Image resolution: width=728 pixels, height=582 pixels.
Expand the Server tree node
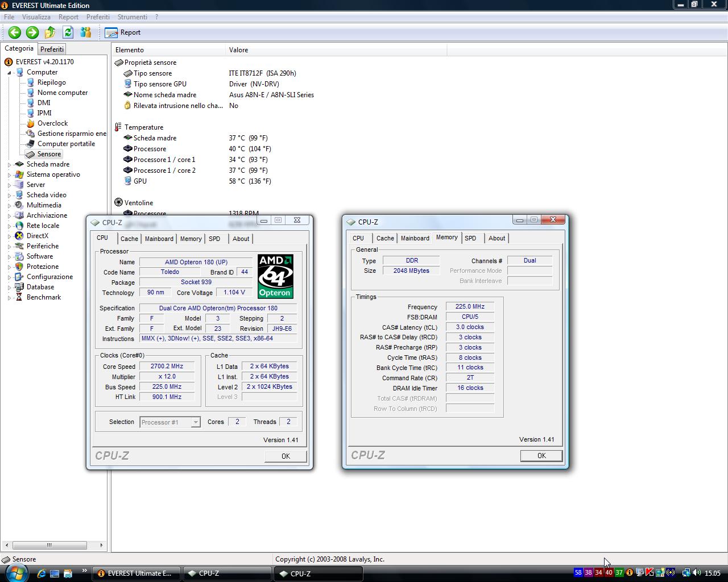pos(10,185)
